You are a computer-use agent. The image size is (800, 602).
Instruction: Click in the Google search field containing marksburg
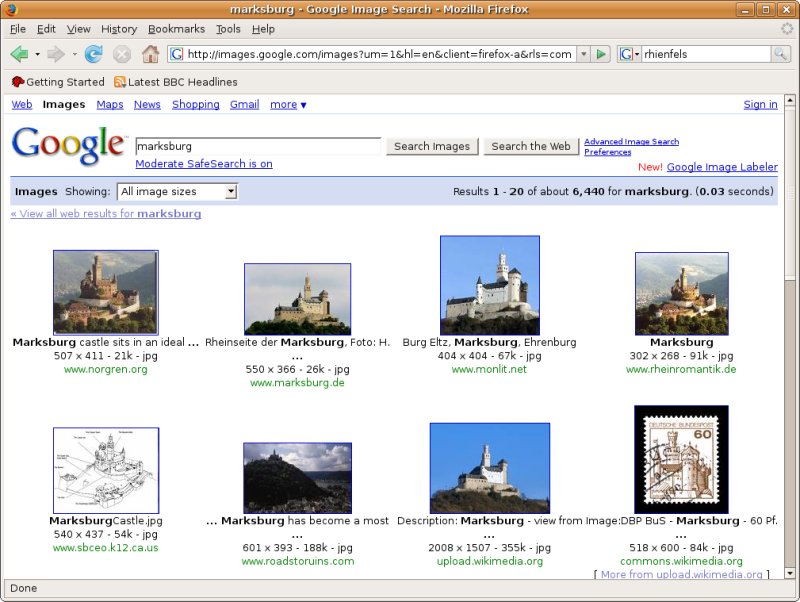pos(258,146)
